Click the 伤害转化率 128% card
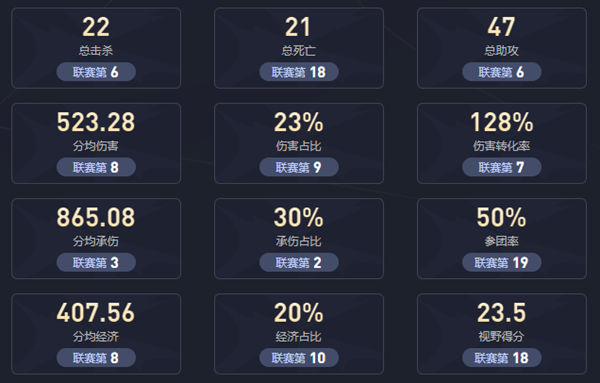The image size is (600, 383). pos(502,143)
